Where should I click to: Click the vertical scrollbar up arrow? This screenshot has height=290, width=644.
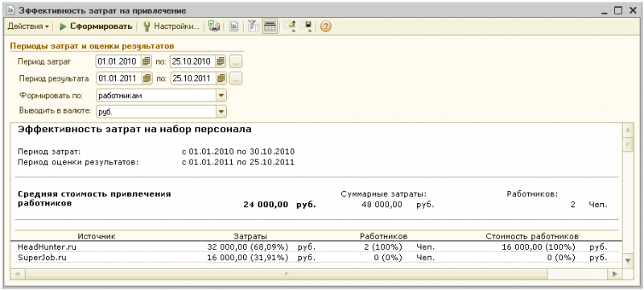(x=628, y=131)
